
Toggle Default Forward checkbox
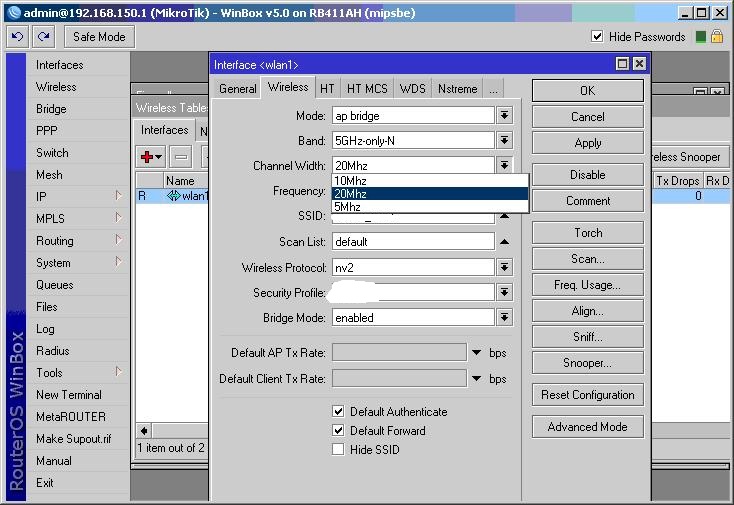coord(338,430)
